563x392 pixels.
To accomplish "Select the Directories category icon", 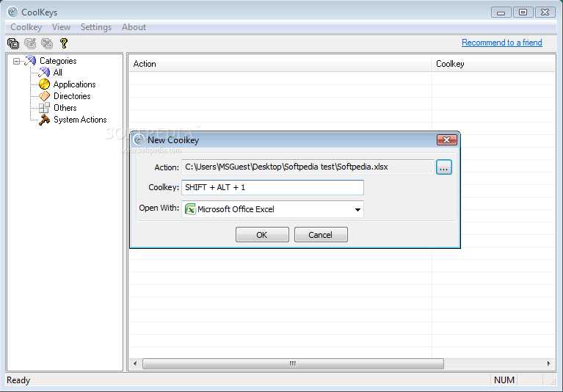I will click(44, 96).
